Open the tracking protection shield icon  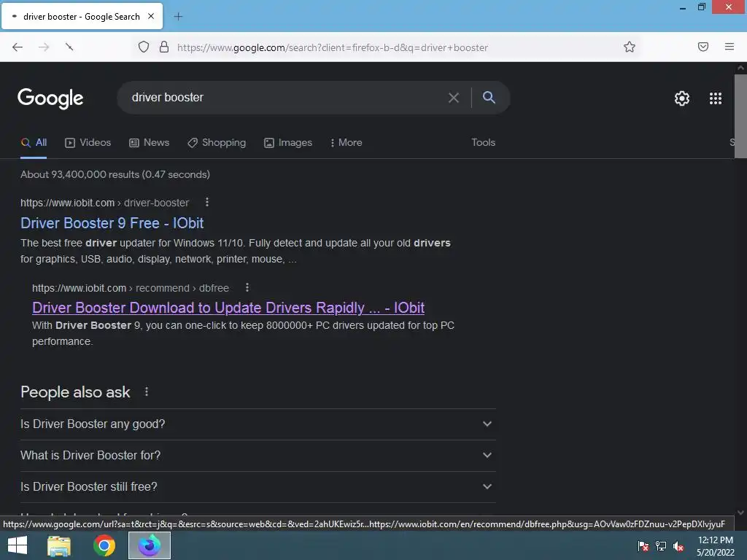144,47
